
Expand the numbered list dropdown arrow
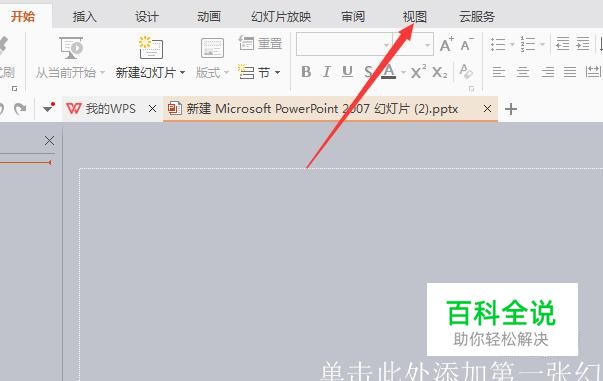542,45
